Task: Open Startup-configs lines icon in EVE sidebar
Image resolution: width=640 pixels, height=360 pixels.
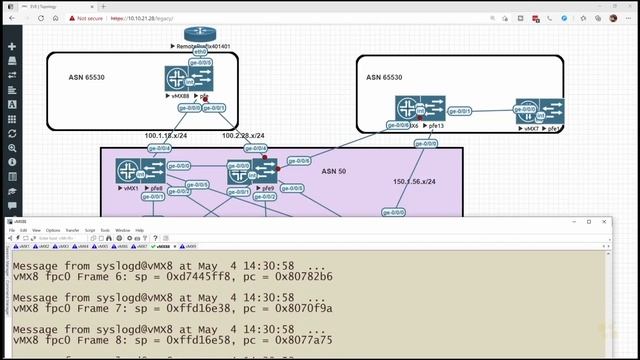Action: pos(12,90)
